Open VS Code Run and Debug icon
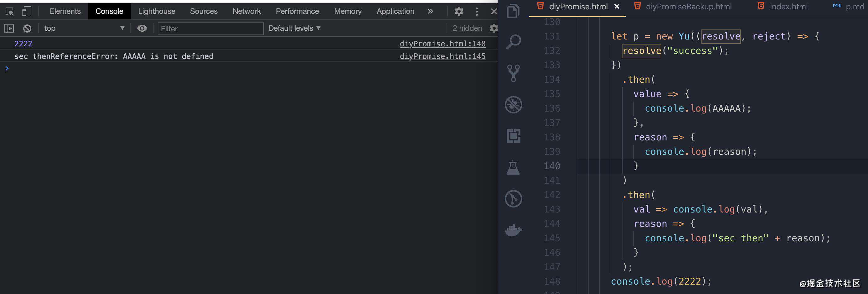This screenshot has height=294, width=868. point(513,104)
